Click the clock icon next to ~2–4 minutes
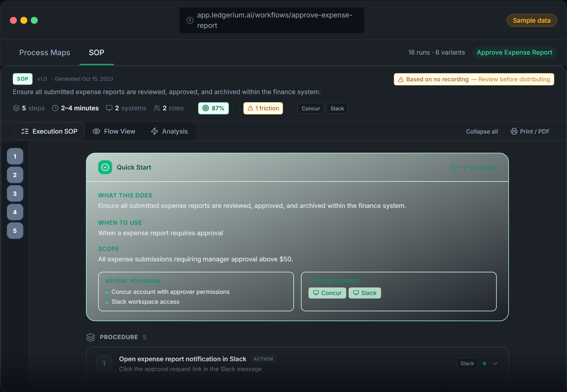The image size is (567, 392). 454,167
